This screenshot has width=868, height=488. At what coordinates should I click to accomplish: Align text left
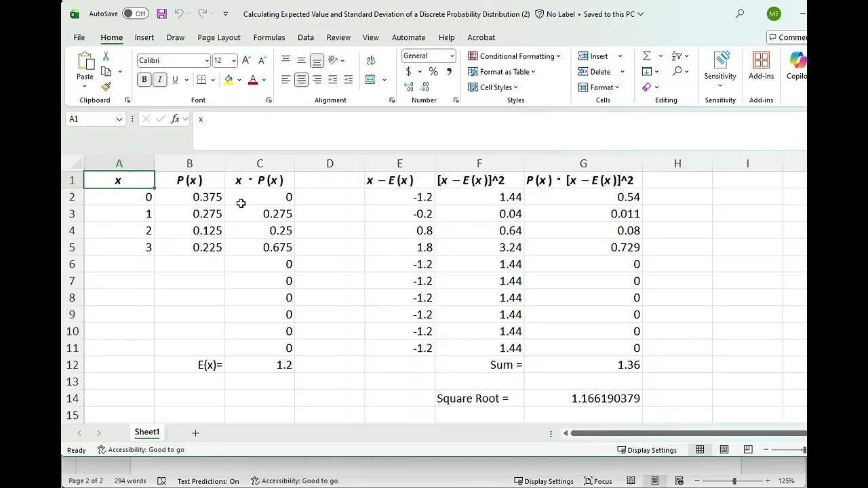point(285,80)
